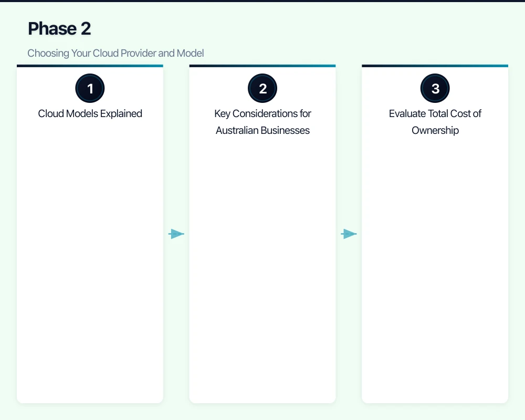Click the circled number 1 badge

coord(90,88)
